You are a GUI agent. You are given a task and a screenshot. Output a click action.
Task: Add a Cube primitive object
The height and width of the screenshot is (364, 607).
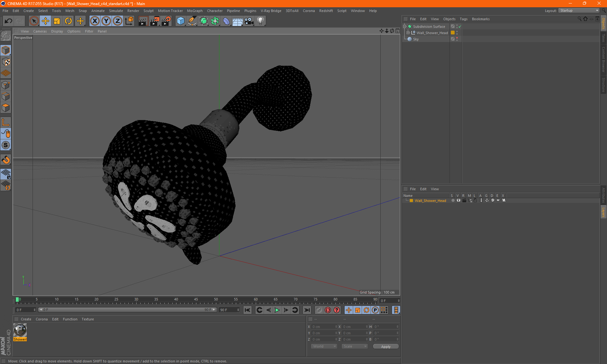point(181,21)
